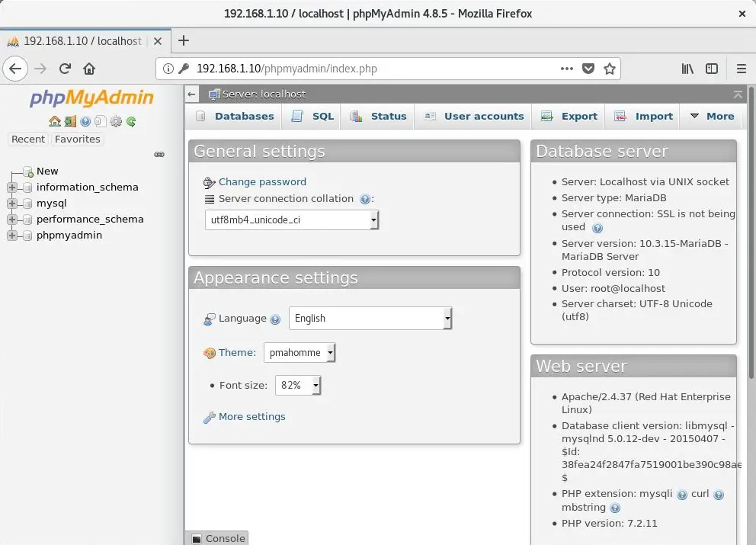Screen dimensions: 756x545
Task: Click the Server: localhost breadcrumb
Action: [x=264, y=94]
